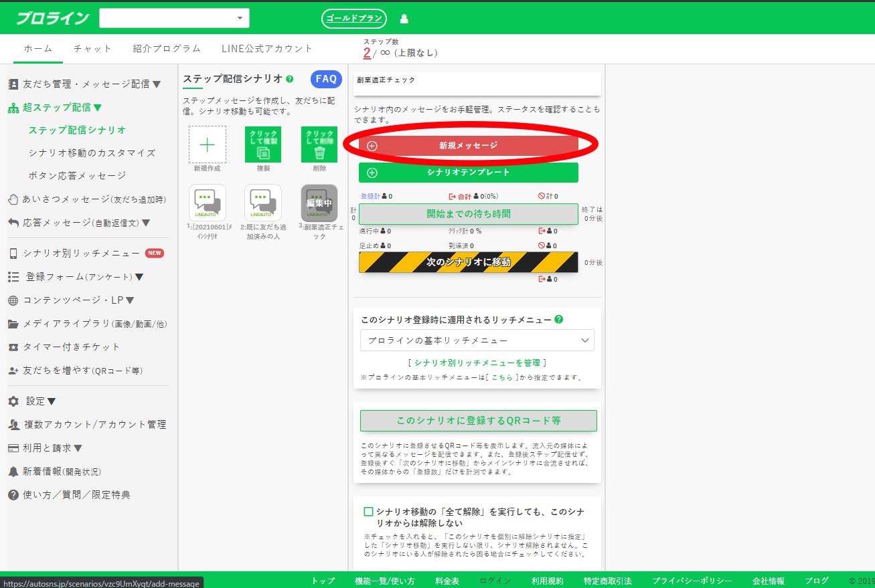The width and height of the screenshot is (875, 588).
Task: Open 新着情報(開発状況)
Action: [62, 472]
